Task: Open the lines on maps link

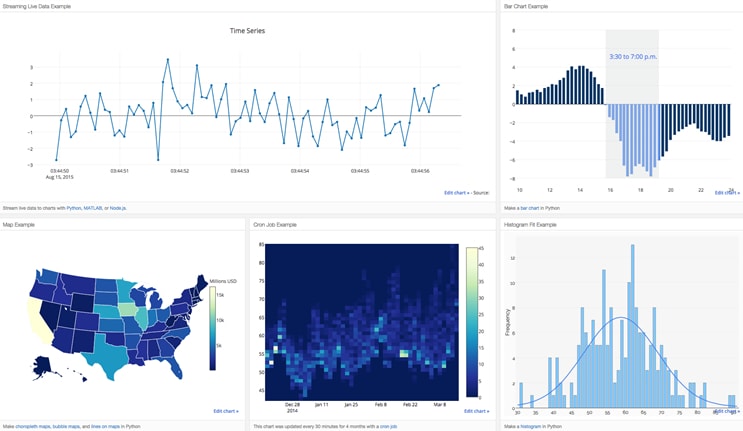Action: point(105,426)
